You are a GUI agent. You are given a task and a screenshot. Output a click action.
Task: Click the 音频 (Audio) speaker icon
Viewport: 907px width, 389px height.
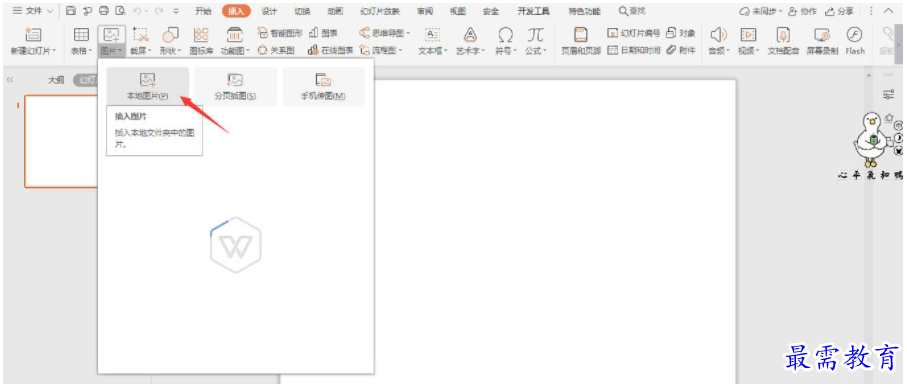tap(718, 35)
